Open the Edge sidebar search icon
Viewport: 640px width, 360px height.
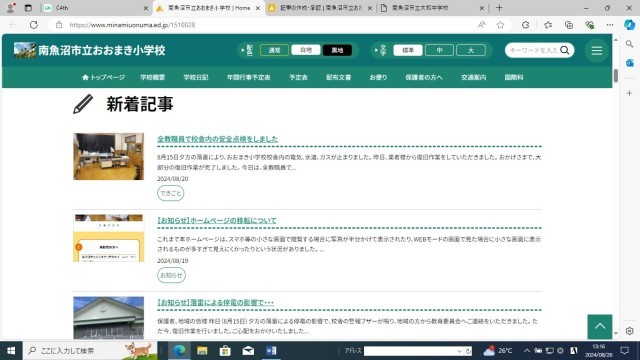pyautogui.click(x=629, y=44)
